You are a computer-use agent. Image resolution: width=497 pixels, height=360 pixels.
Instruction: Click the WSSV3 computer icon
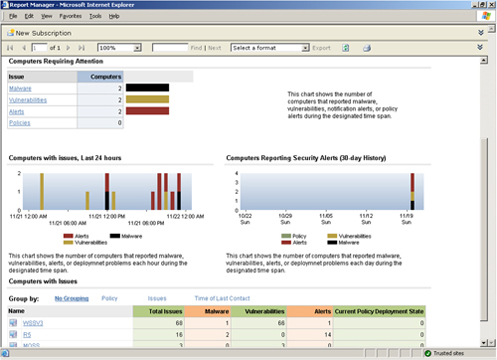[x=13, y=323]
